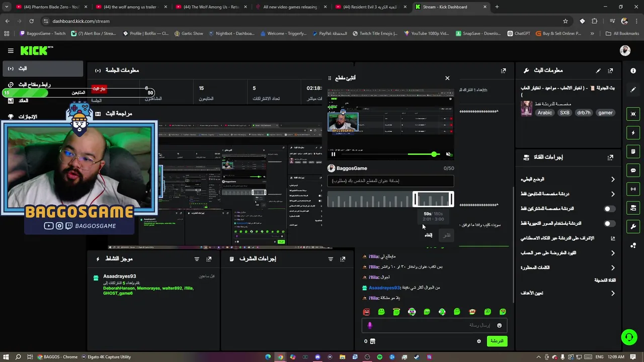This screenshot has width=644, height=362.
Task: Pop out the stream information panel
Action: [x=610, y=71]
